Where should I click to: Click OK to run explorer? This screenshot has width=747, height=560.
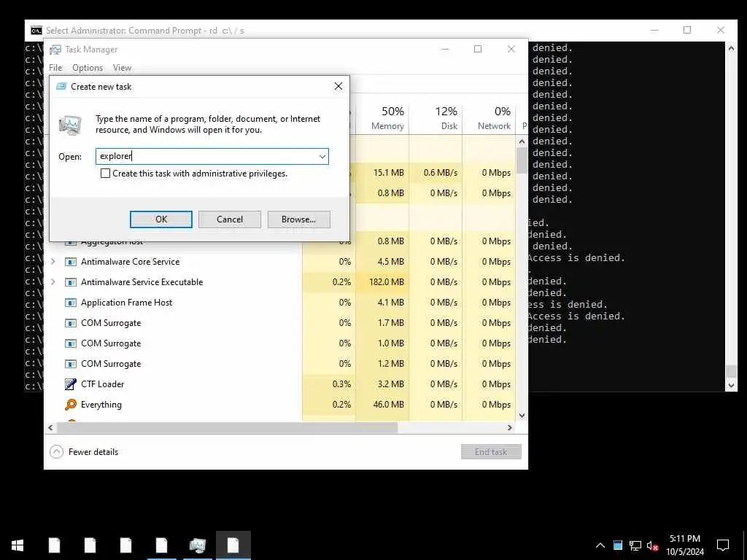pos(161,219)
